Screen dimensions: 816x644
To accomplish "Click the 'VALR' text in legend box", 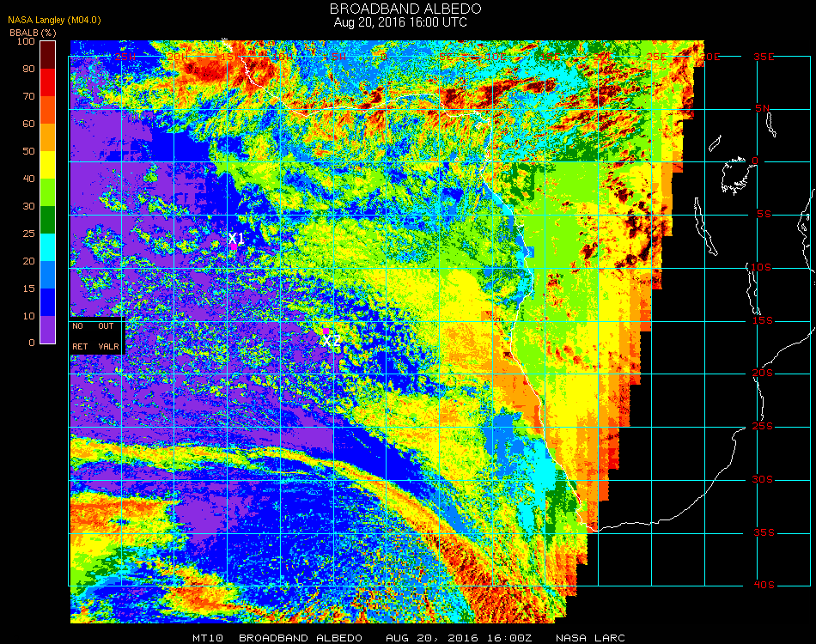I will 109,346.
